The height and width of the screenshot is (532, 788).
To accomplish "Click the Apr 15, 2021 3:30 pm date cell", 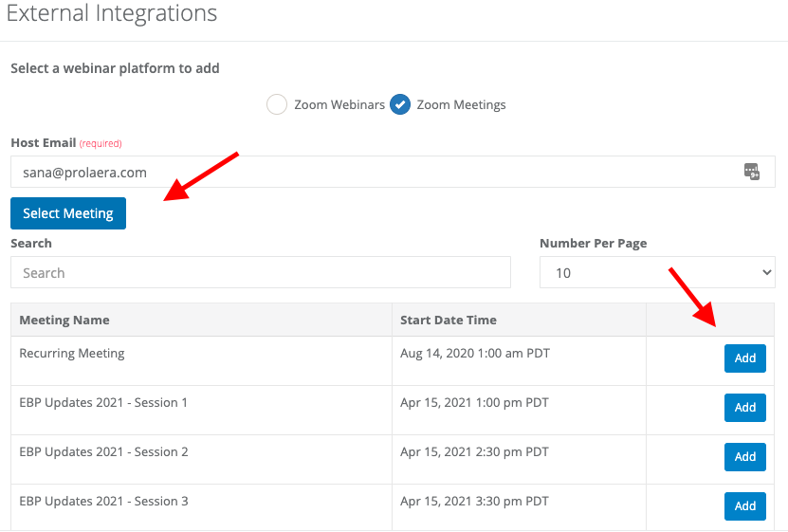I will click(474, 502).
